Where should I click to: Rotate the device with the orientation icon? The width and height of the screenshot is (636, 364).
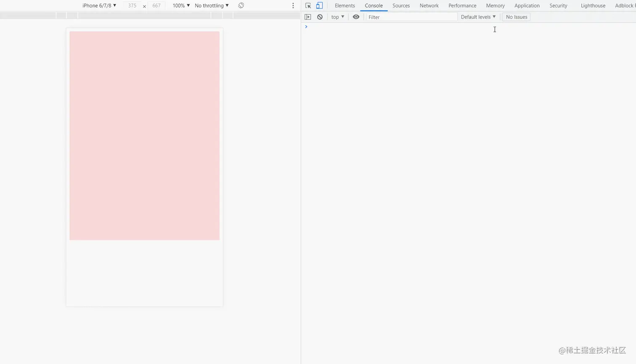point(241,5)
